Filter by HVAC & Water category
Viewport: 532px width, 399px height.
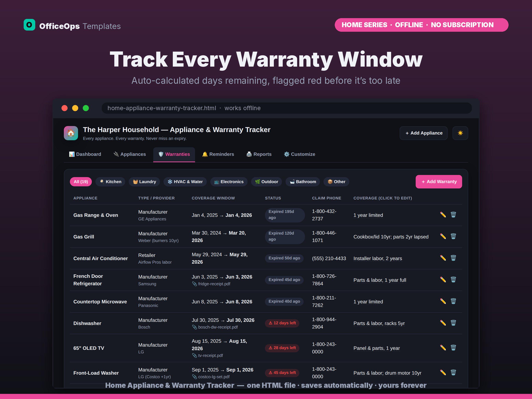185,182
